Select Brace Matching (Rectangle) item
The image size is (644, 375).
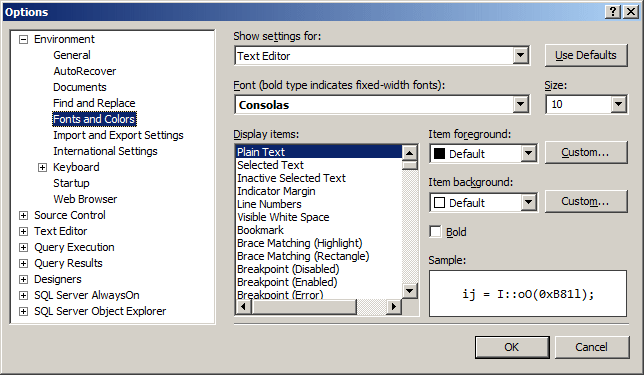pyautogui.click(x=319, y=256)
